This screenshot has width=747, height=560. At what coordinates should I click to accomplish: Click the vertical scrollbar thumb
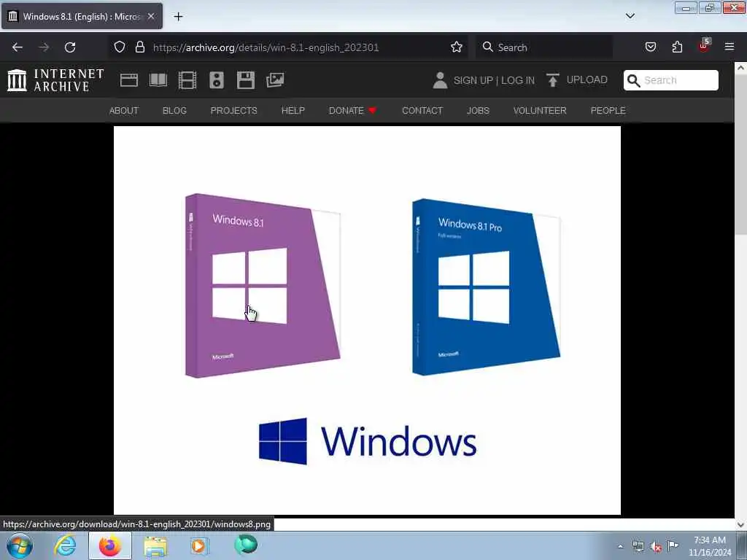pos(740,155)
